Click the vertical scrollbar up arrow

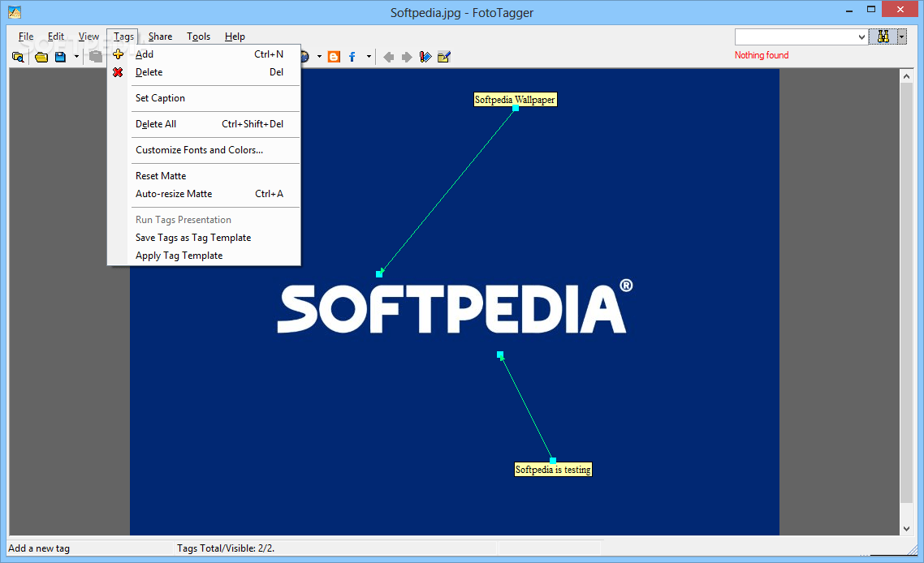coord(906,76)
